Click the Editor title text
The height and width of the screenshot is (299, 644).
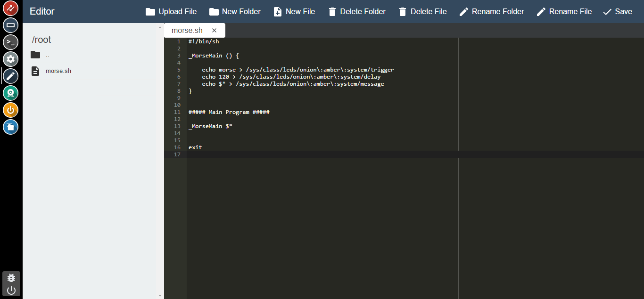[42, 11]
